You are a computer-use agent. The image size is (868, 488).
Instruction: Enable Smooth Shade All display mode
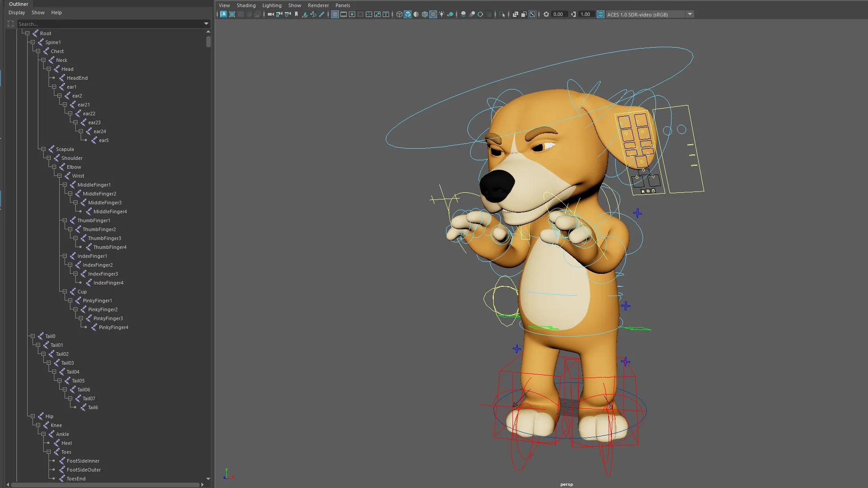407,14
